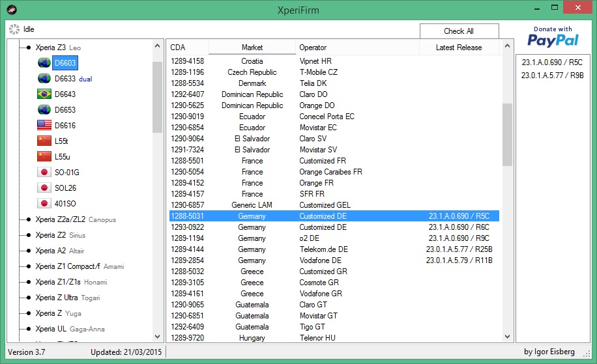Select the Customized GEL Generic LAM row

334,205
